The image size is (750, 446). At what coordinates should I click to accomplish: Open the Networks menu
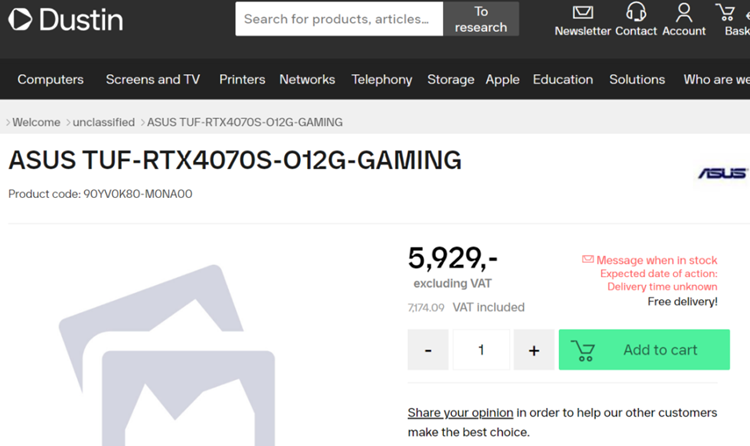pos(307,79)
